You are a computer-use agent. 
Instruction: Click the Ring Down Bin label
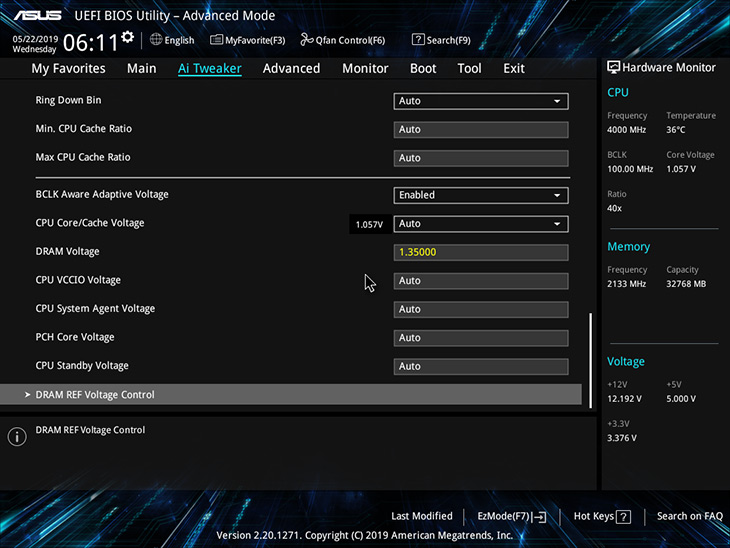point(68,100)
